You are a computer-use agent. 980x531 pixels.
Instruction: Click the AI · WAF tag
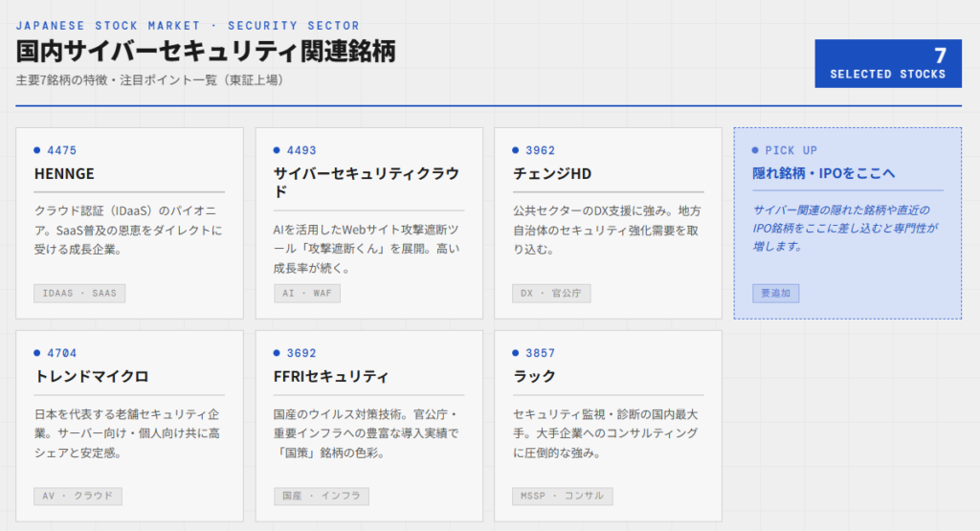[x=307, y=293]
